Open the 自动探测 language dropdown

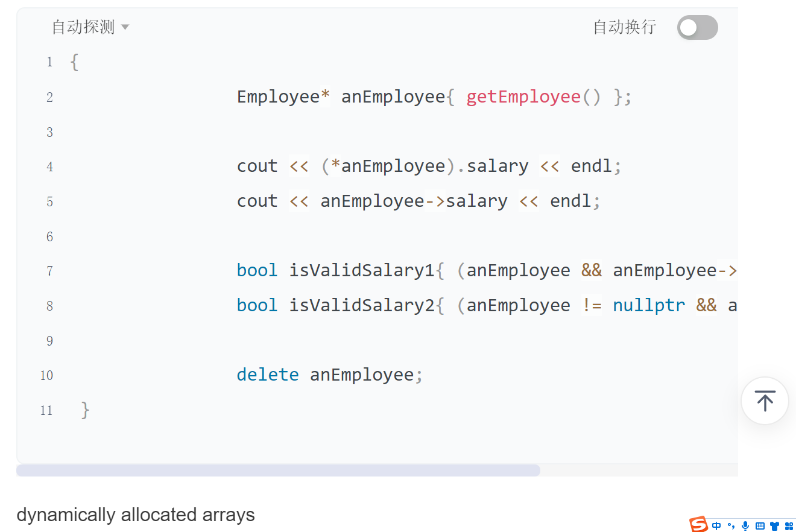pyautogui.click(x=90, y=27)
